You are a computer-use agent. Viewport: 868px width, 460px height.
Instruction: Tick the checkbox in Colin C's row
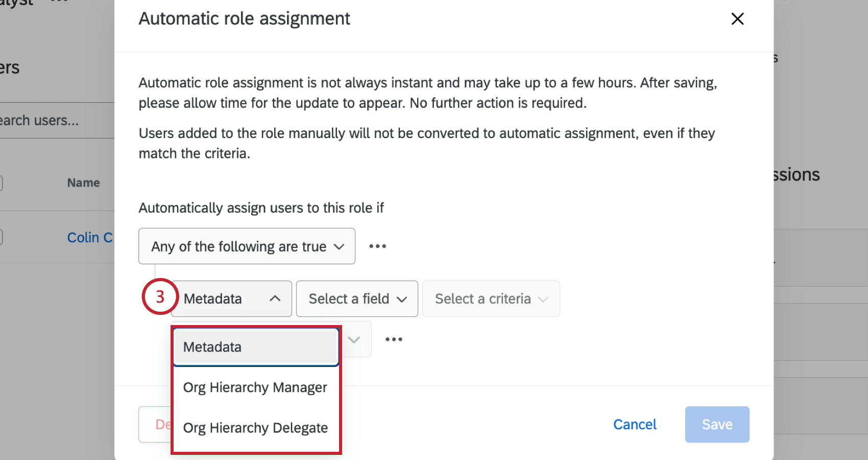(1, 237)
